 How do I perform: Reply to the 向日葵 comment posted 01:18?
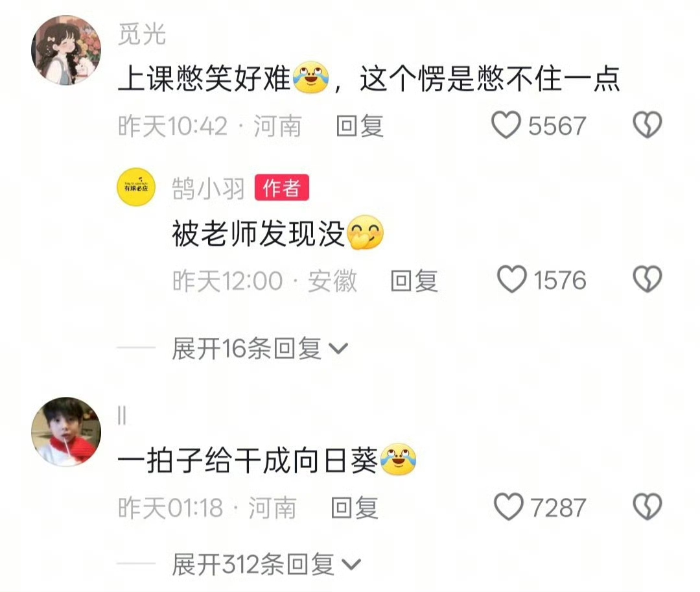(x=355, y=508)
